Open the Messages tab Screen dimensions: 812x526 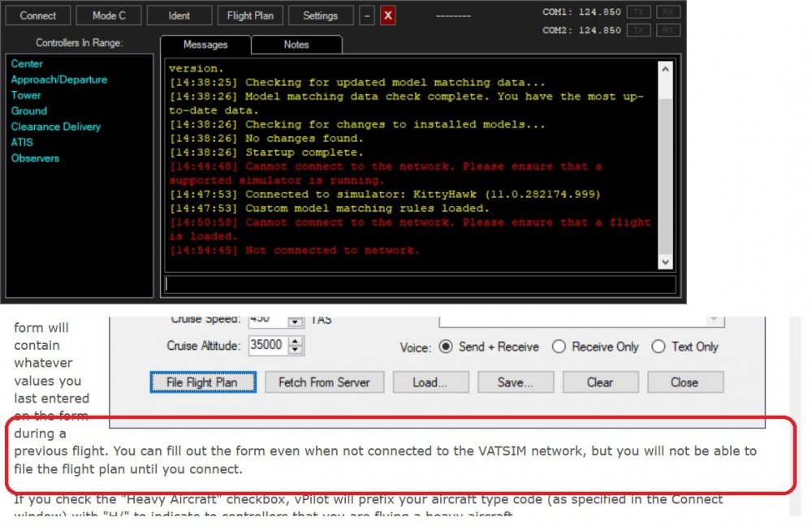coord(205,45)
